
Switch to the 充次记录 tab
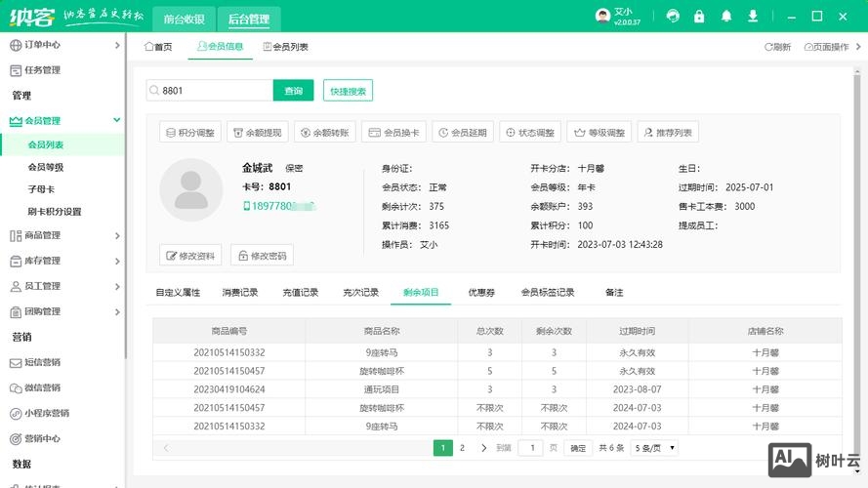pyautogui.click(x=360, y=292)
